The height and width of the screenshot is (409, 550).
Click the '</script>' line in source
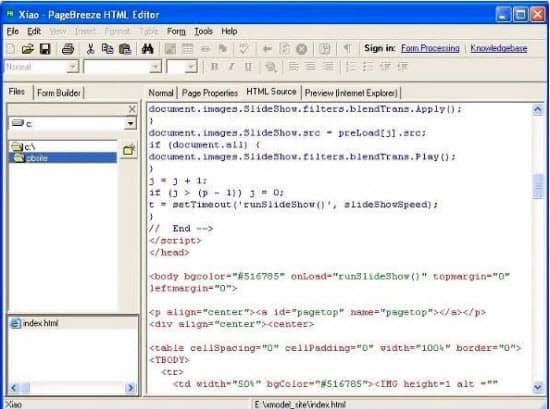(x=175, y=241)
